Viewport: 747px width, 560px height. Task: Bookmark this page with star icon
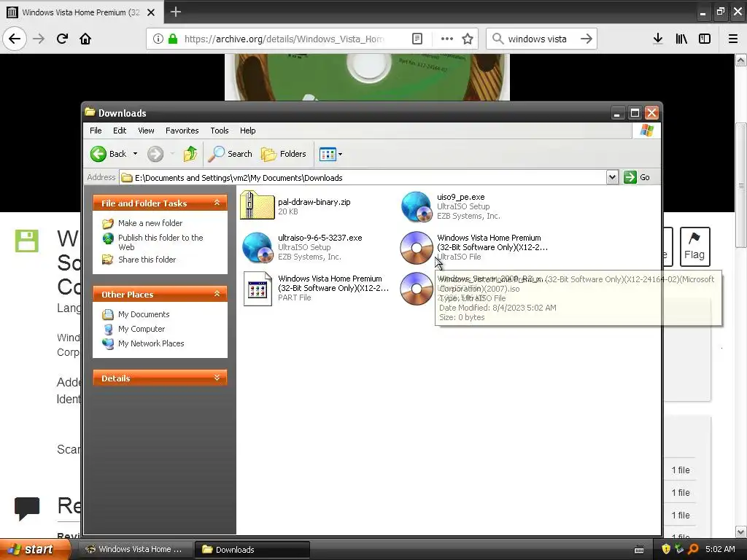[x=468, y=39]
